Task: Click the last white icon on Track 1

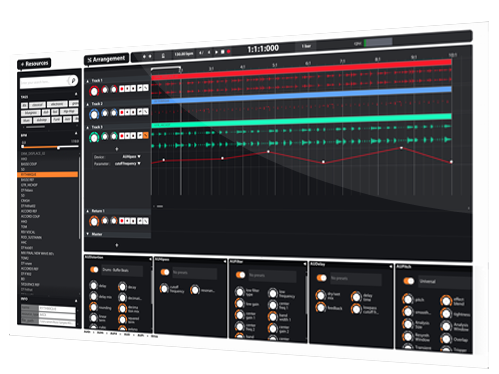Action: point(146,88)
